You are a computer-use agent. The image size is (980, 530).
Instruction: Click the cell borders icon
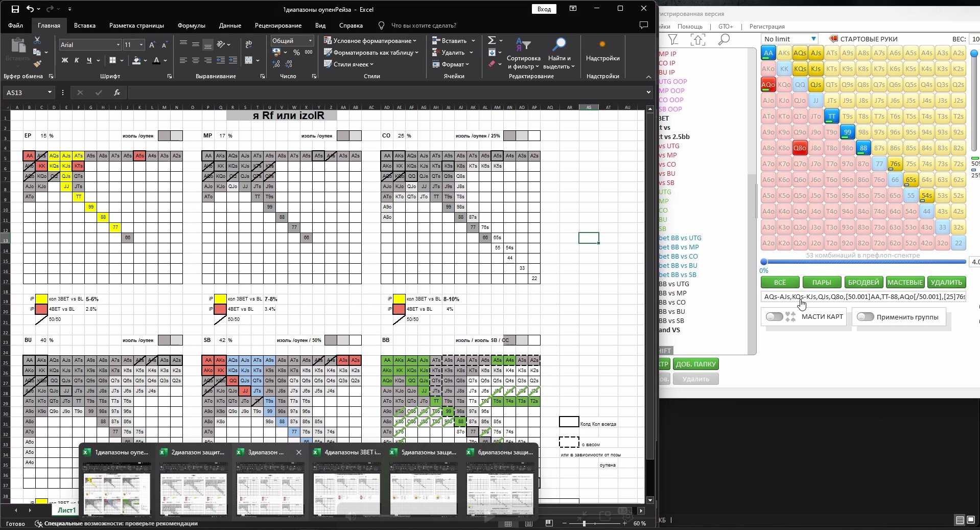click(x=112, y=60)
